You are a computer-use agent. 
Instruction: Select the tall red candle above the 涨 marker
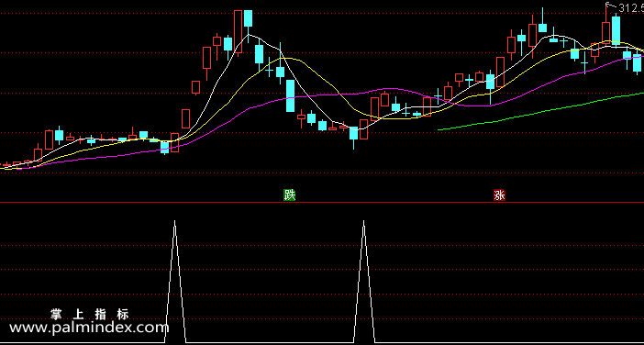500,72
